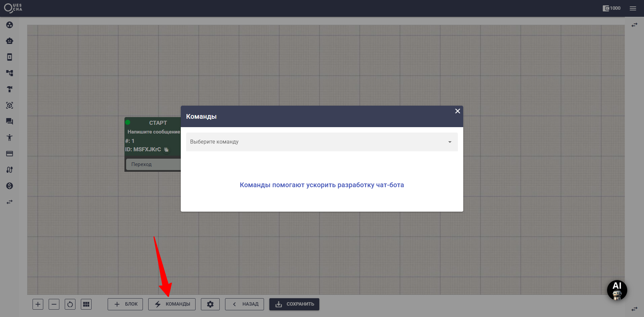Open the gear settings button in bottom toolbar
Viewport: 644px width, 317px height.
(x=210, y=304)
